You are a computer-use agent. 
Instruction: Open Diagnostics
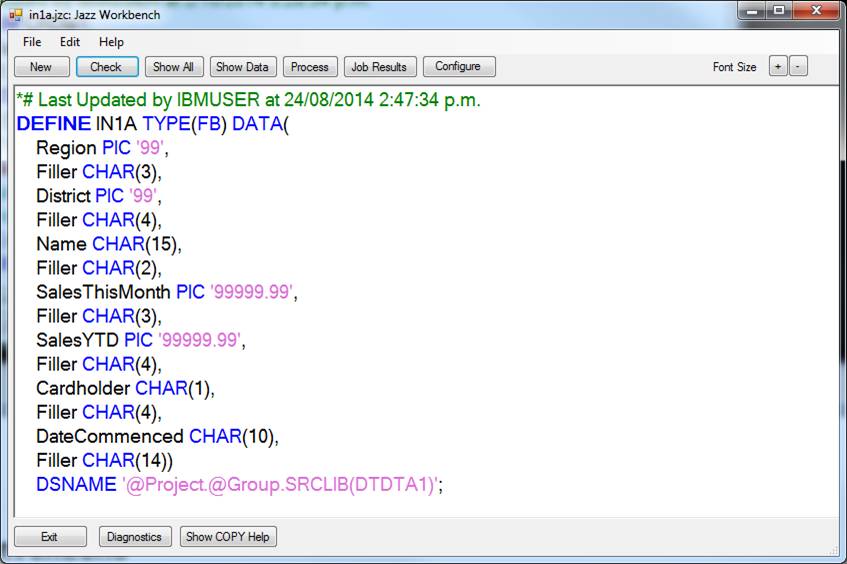click(135, 536)
